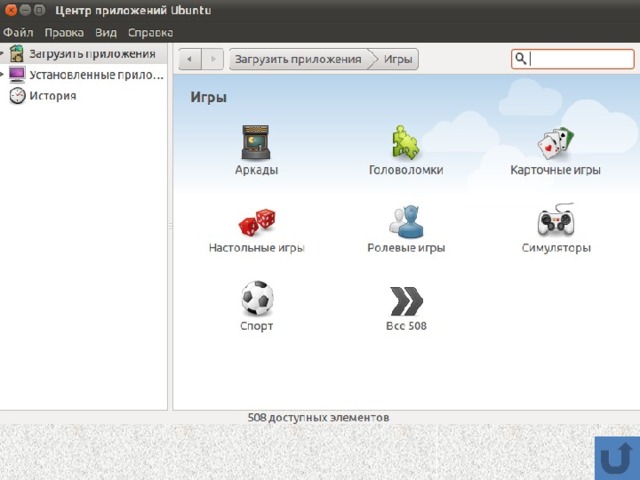The width and height of the screenshot is (640, 480).
Task: Click the Спорт category label
Action: [256, 326]
